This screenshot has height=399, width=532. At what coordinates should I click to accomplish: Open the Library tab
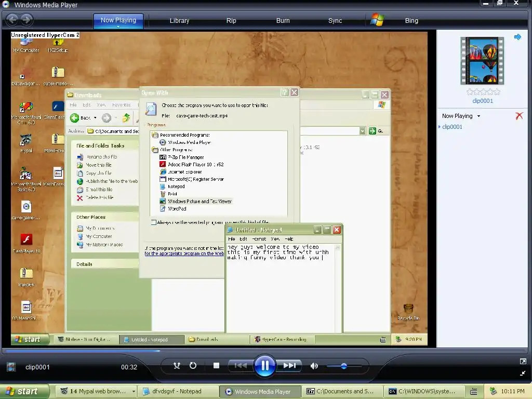[x=179, y=21]
